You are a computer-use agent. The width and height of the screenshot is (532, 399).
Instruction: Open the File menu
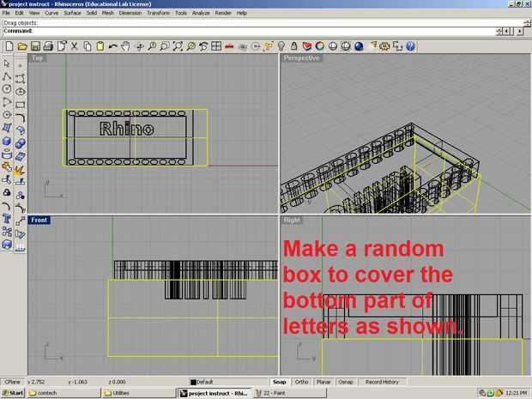(x=6, y=13)
